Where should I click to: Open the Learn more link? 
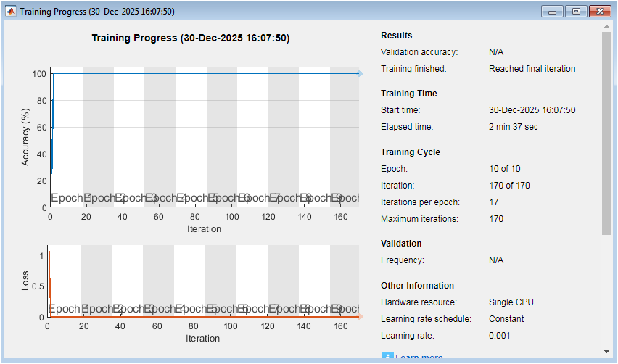click(419, 357)
